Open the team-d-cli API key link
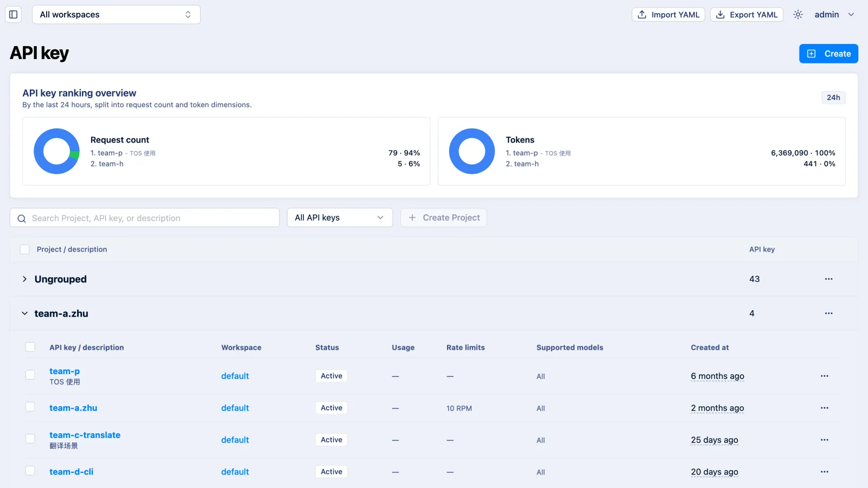This screenshot has width=868, height=488. tap(71, 472)
